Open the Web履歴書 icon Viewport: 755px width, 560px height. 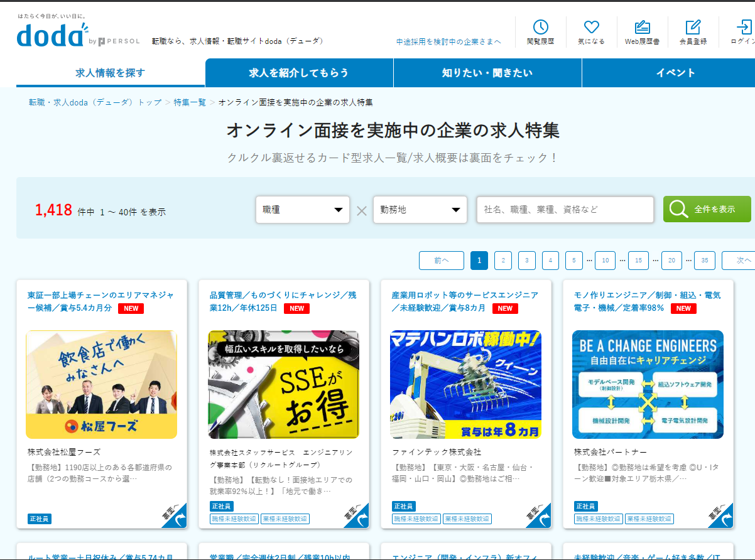click(642, 27)
